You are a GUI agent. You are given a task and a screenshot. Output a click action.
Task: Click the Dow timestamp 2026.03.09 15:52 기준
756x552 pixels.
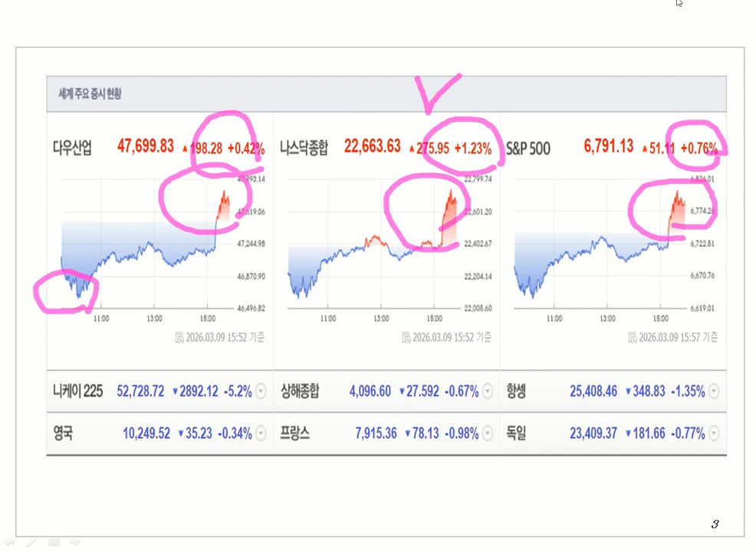click(x=225, y=337)
